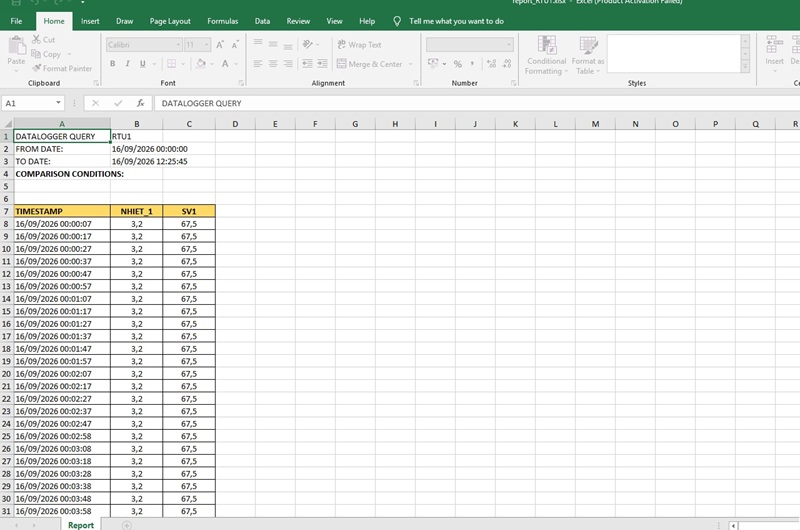Open Number format dialog launcher

pyautogui.click(x=513, y=83)
